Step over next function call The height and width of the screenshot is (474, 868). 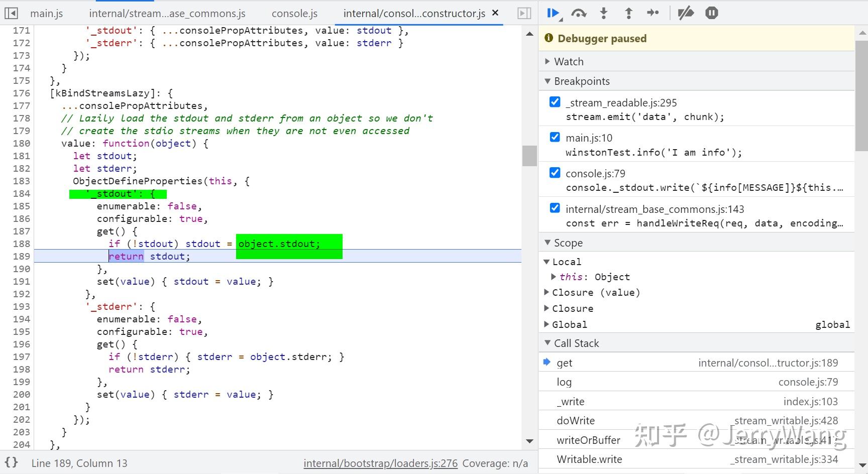pyautogui.click(x=579, y=13)
